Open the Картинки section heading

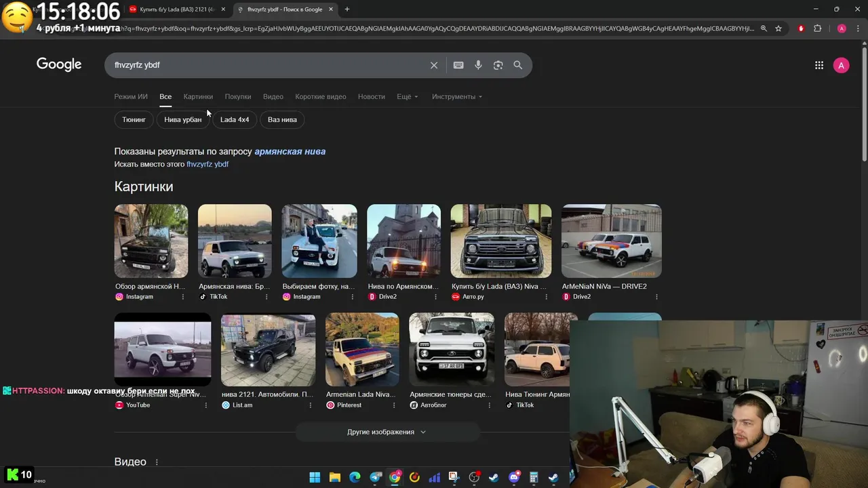pyautogui.click(x=144, y=186)
